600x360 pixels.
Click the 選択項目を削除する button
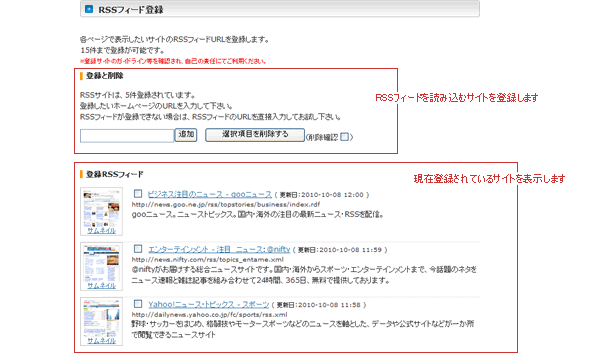255,135
